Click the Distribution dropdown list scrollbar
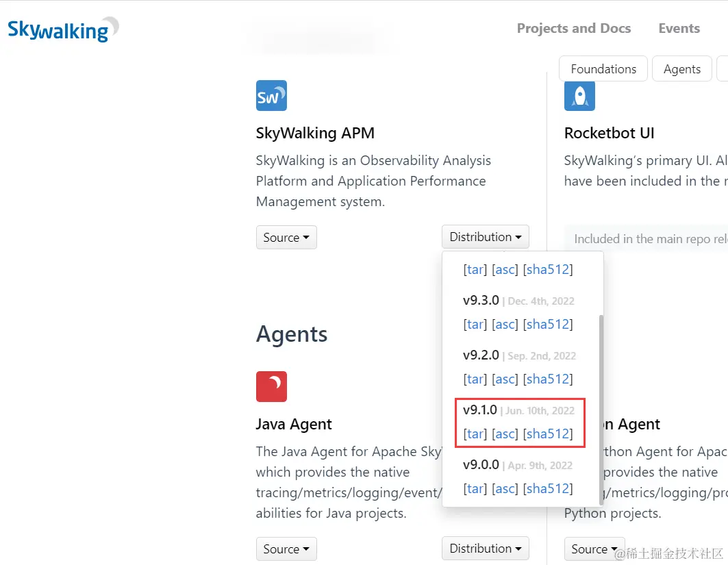The width and height of the screenshot is (728, 565). (x=601, y=410)
